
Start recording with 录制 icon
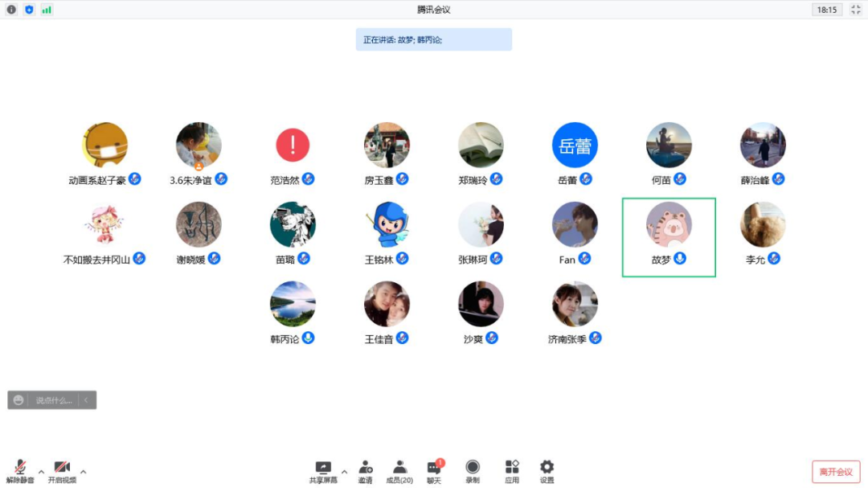point(473,470)
